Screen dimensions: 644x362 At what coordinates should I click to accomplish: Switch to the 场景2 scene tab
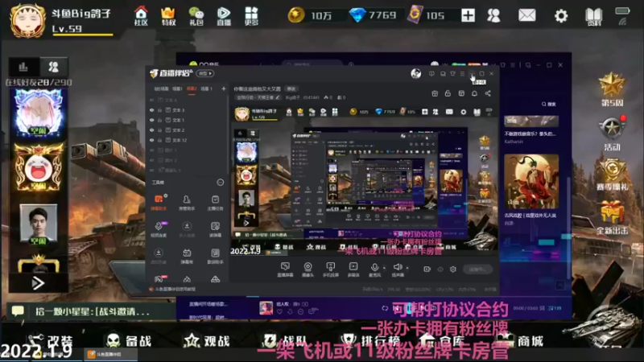point(192,88)
